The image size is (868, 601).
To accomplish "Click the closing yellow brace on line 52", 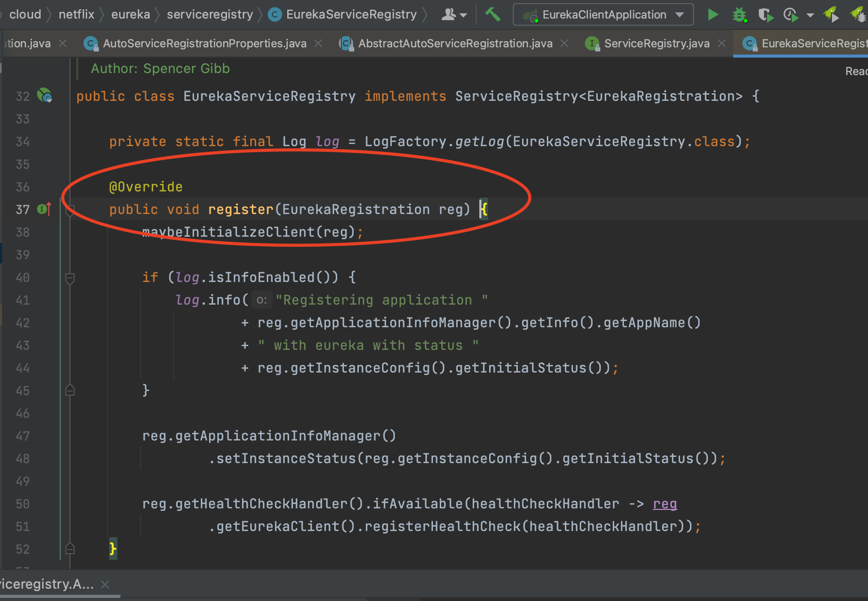I will tap(113, 549).
